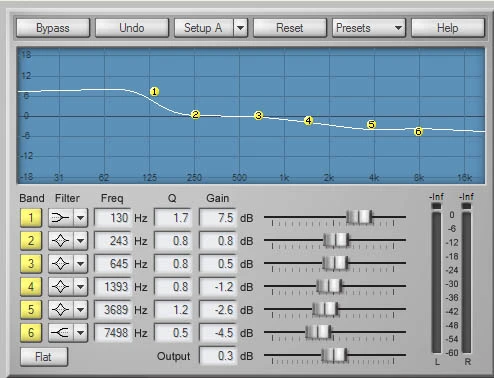Select EQ node 1 on the graph
Screen dimensions: 494x378
(154, 92)
